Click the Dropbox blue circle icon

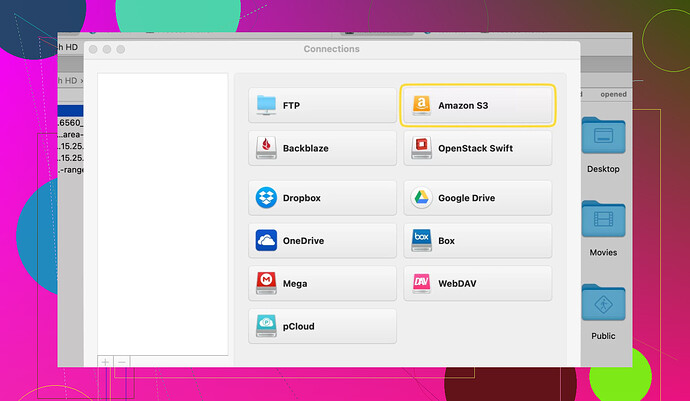(x=266, y=198)
